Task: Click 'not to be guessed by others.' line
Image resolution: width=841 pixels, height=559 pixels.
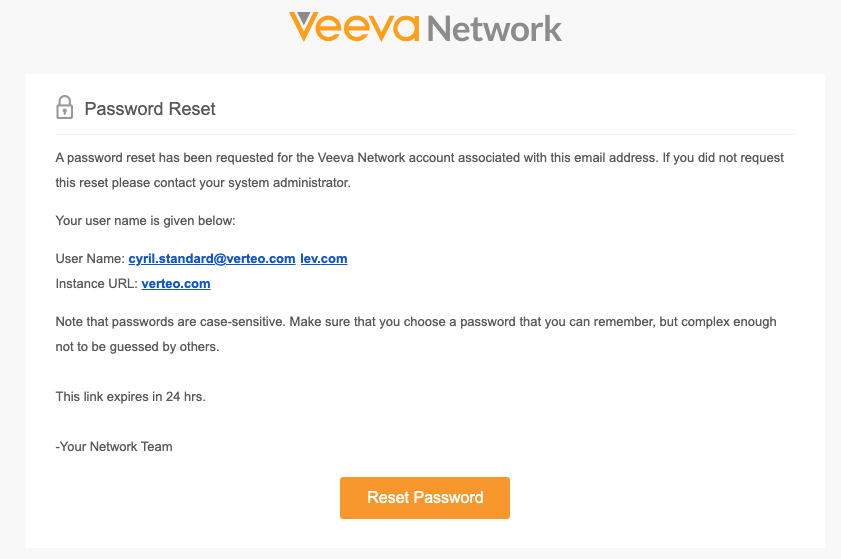Action: 137,347
